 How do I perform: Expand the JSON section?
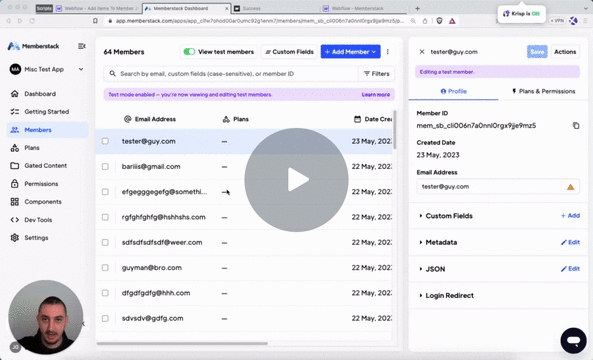tap(432, 269)
